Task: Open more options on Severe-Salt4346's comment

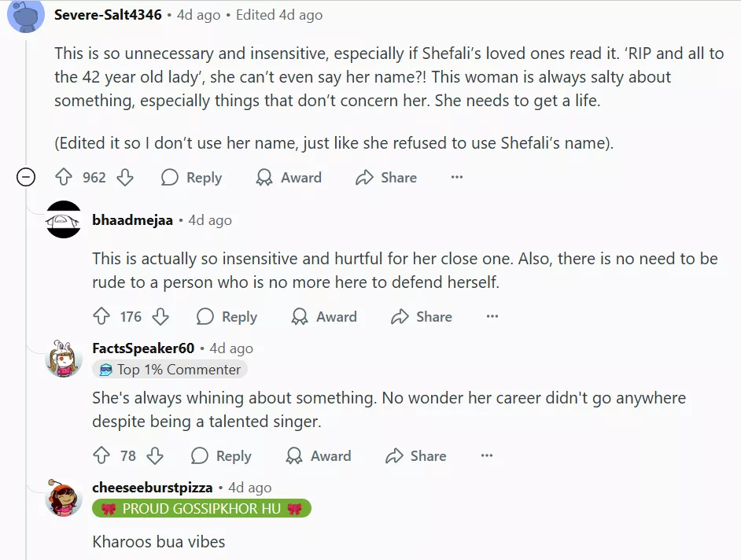Action: (x=457, y=178)
